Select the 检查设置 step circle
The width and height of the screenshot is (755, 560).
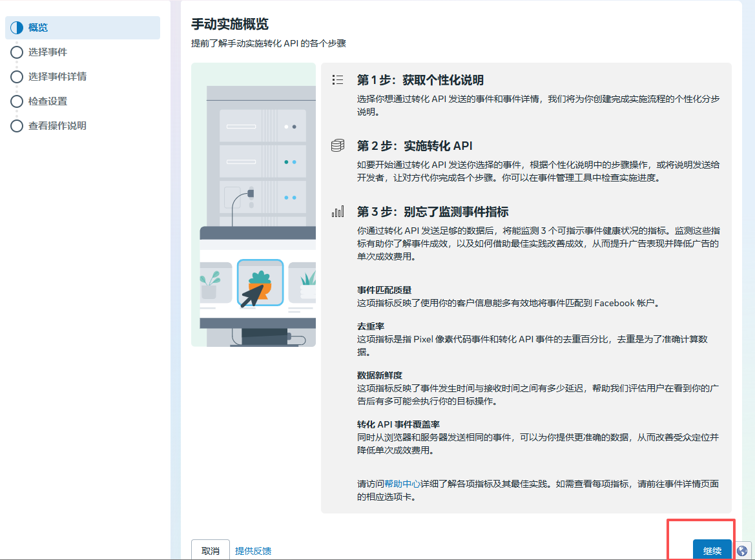coord(17,101)
